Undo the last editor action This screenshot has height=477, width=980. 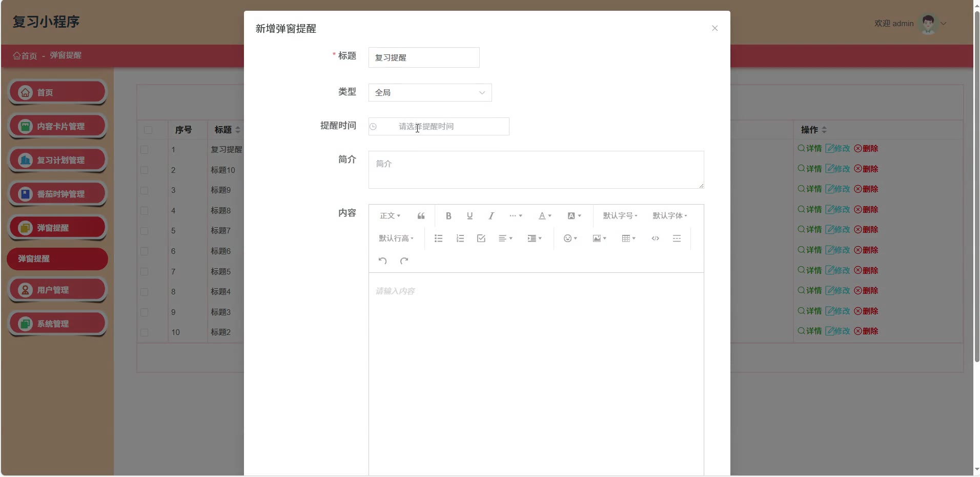tap(382, 261)
